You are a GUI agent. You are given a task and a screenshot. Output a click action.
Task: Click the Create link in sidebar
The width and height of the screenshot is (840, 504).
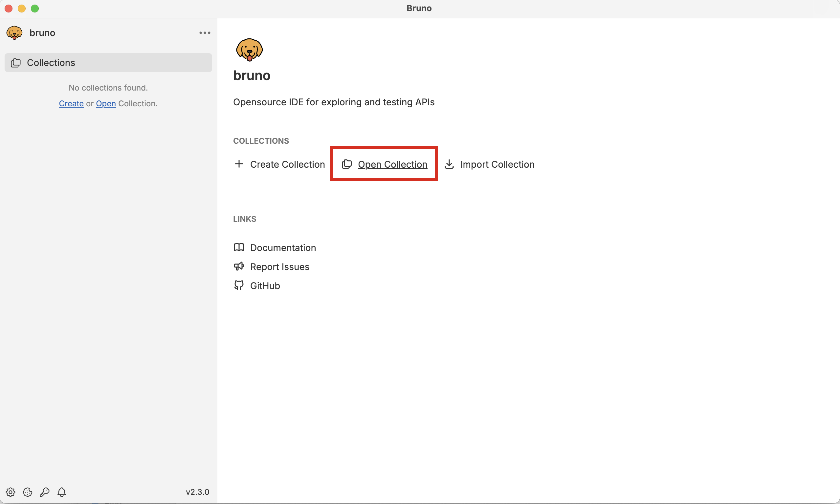click(x=71, y=104)
